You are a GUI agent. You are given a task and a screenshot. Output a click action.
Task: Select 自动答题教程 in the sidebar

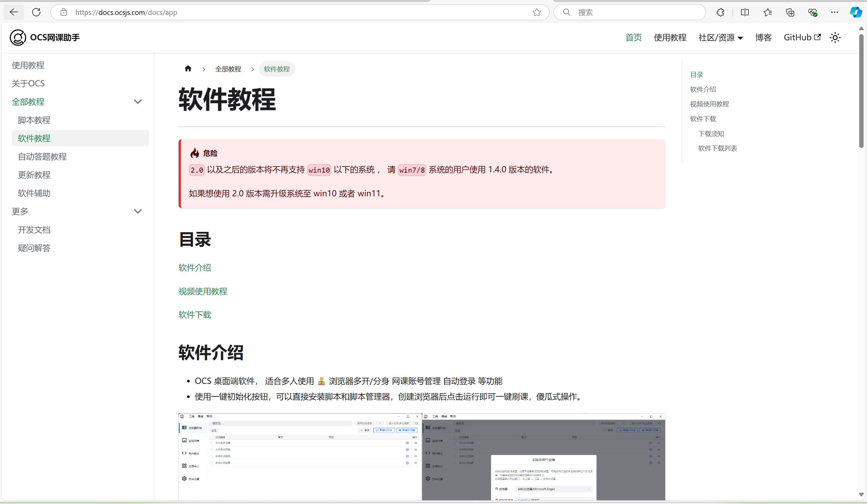42,157
